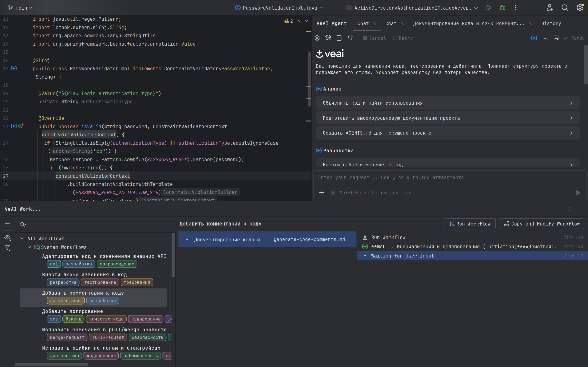Click the tools wrench icon in chat toolbar

(328, 38)
